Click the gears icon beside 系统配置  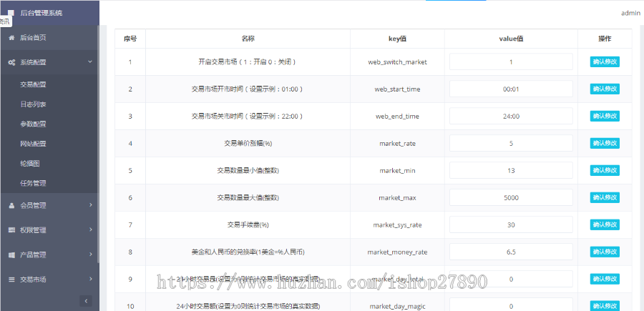(x=11, y=62)
